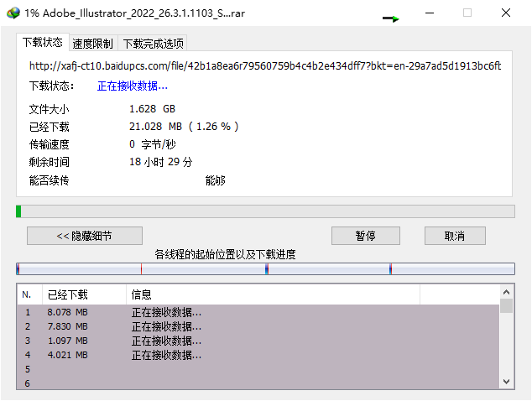Click row 1 message 正在接收数据...
Screen dimensions: 532x401
pos(167,312)
